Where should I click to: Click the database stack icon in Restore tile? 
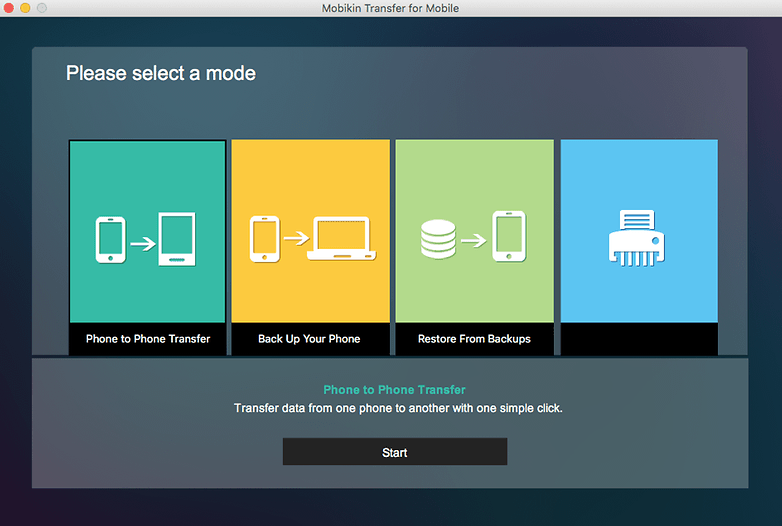[x=437, y=239]
